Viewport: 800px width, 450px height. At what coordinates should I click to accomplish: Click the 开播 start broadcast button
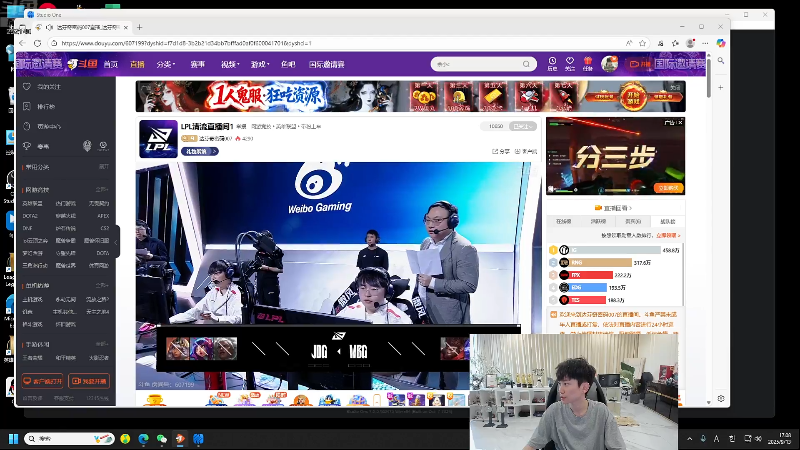click(639, 64)
